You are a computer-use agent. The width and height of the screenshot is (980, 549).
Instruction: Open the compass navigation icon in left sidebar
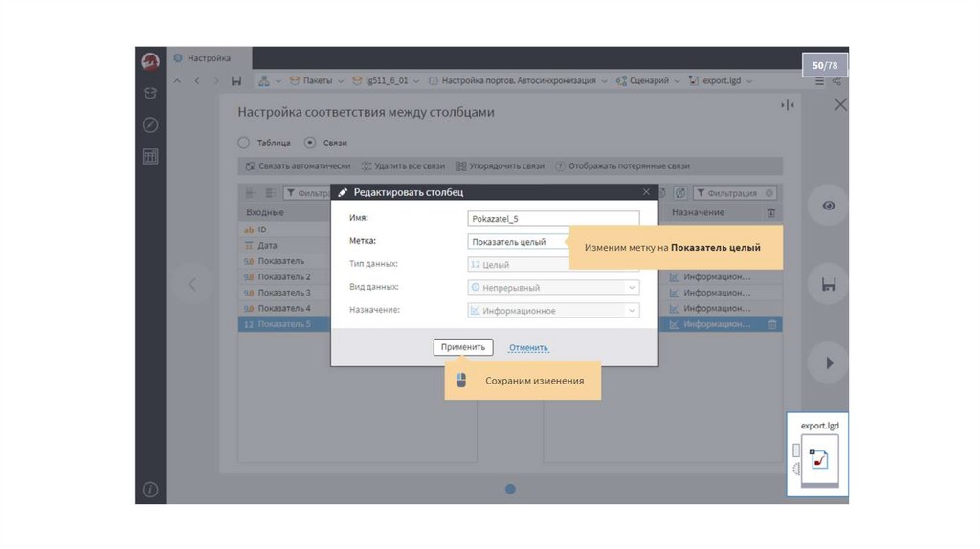[150, 125]
